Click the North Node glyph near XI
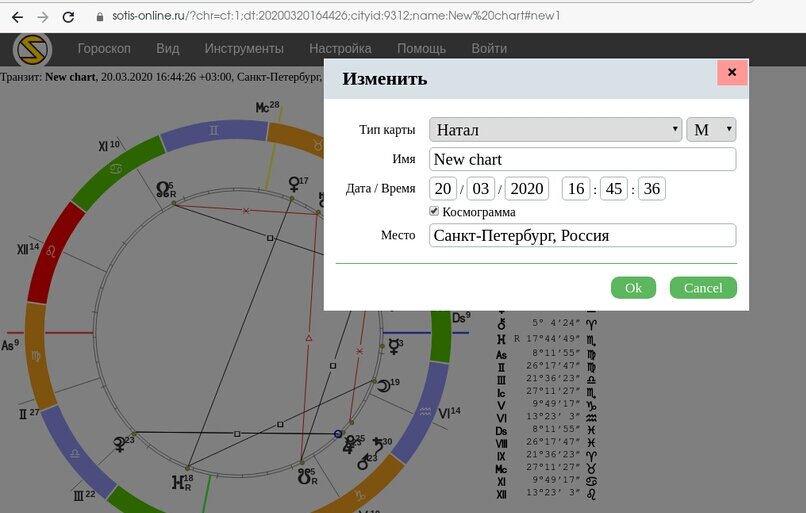Viewport: 806px width, 513px height. [163, 189]
